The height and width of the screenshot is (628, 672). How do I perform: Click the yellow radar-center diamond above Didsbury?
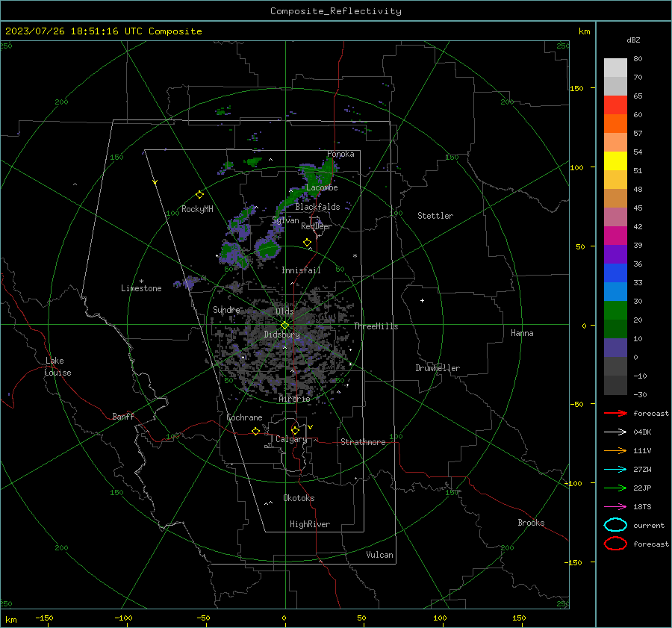point(284,326)
